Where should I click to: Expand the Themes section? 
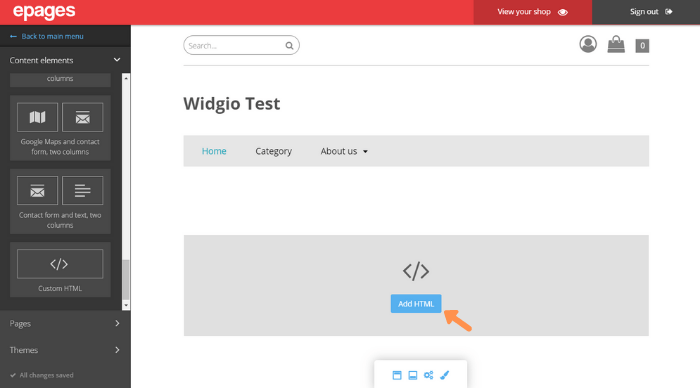pos(65,350)
